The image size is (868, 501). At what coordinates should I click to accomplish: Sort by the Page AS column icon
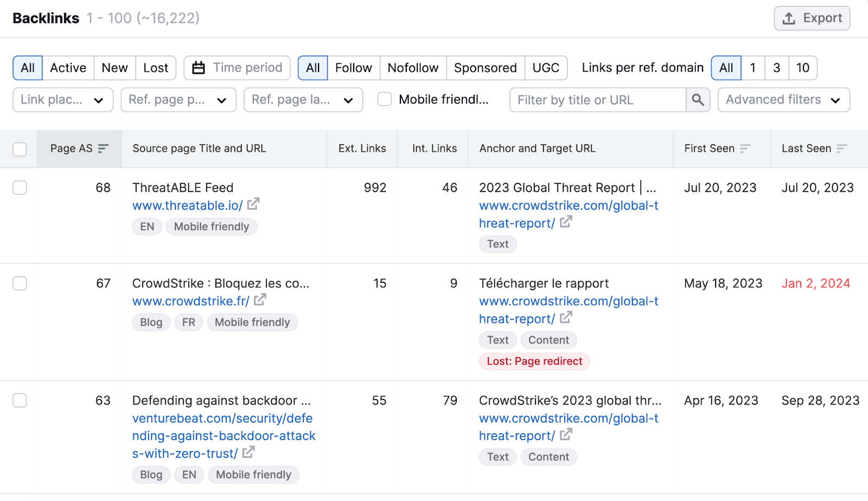[103, 148]
